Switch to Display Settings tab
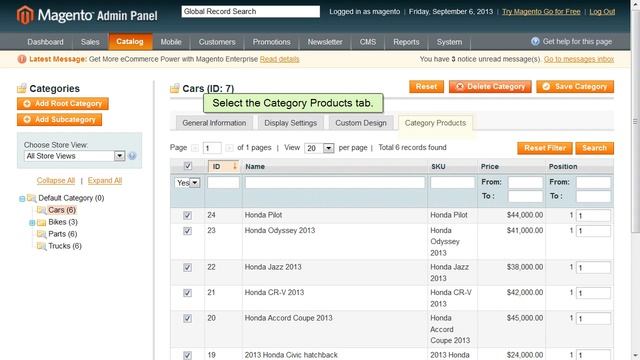This screenshot has height=360, width=640. pyautogui.click(x=291, y=123)
